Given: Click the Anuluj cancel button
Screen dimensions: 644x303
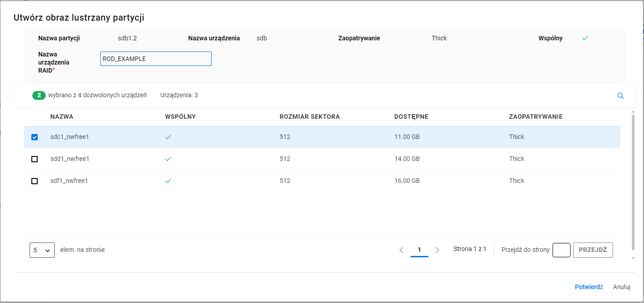Looking at the screenshot, I should click(x=622, y=287).
